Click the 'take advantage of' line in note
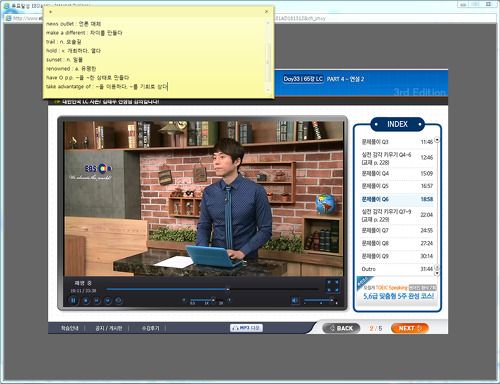Screen dimensions: 500x384 click(107, 87)
